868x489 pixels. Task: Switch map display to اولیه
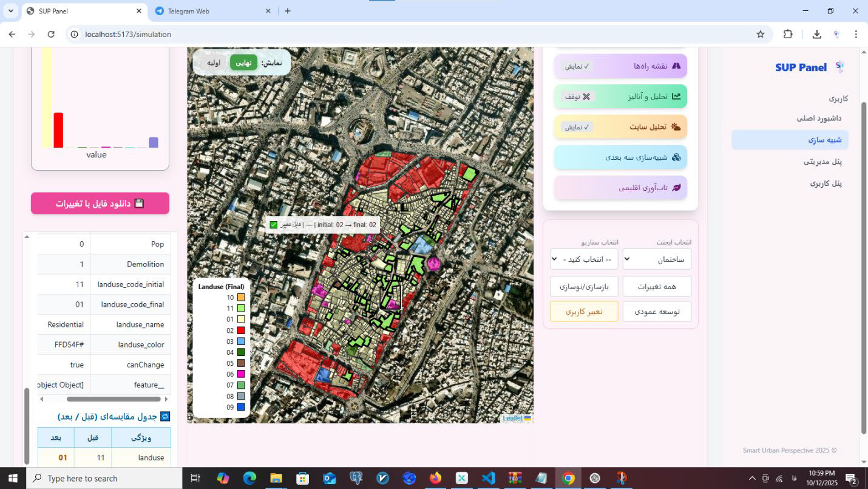tap(214, 63)
